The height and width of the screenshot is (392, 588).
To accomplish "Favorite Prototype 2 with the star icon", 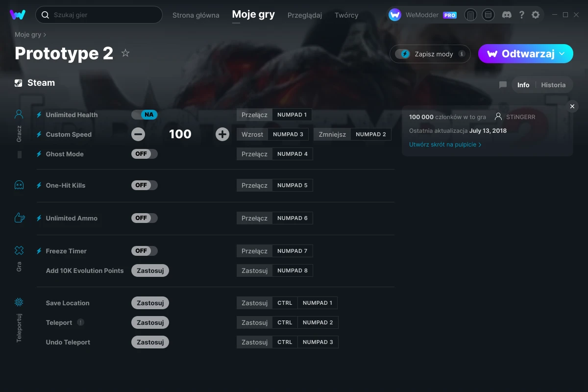I will (125, 53).
